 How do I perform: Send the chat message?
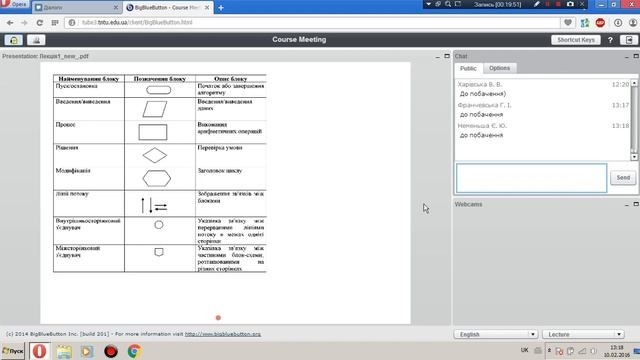[x=623, y=178]
